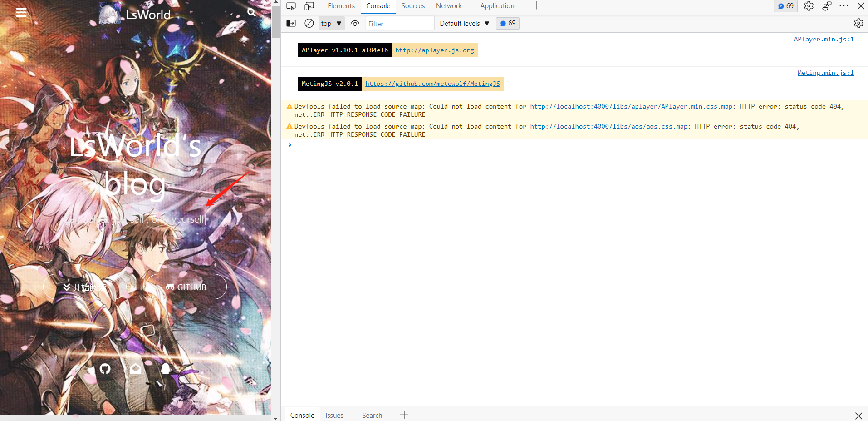The height and width of the screenshot is (421, 868).
Task: Click the warning icon of the aos.css.map message
Action: pyautogui.click(x=289, y=126)
